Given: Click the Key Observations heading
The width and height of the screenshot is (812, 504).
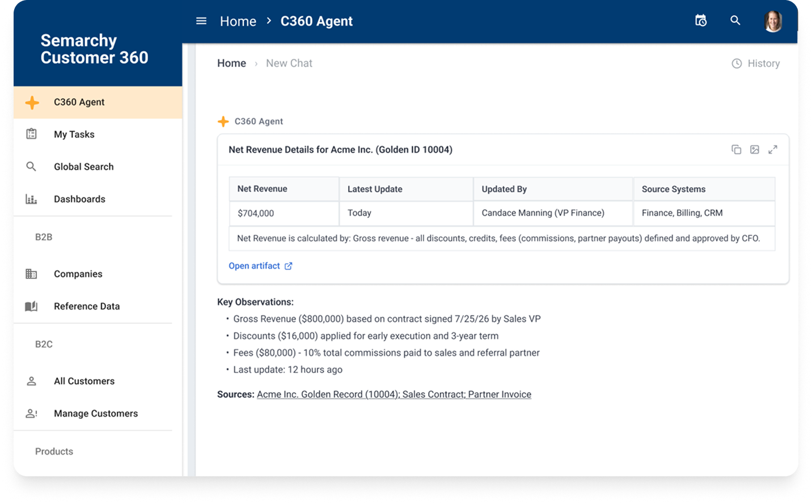Looking at the screenshot, I should 255,302.
